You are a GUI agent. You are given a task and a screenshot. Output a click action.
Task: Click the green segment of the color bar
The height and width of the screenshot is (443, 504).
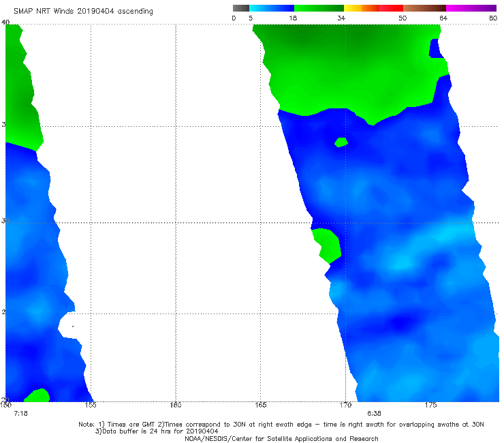[x=319, y=8]
